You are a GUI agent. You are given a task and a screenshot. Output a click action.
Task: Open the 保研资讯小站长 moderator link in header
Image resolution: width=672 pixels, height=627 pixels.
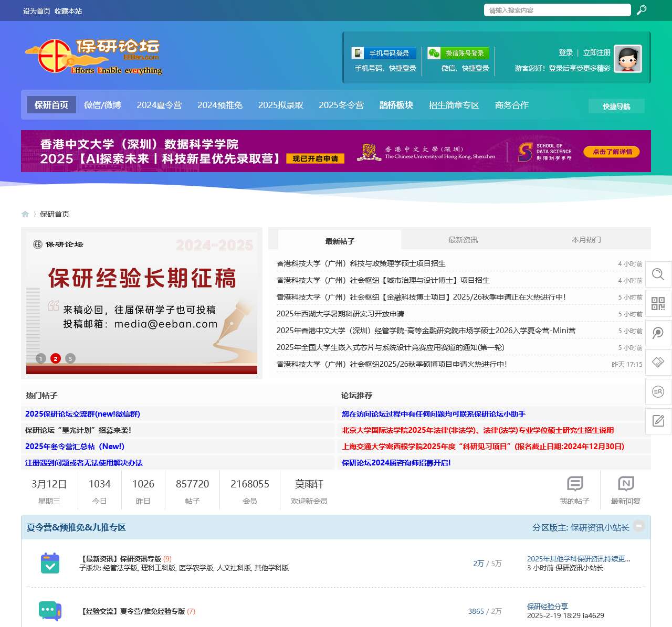point(600,527)
